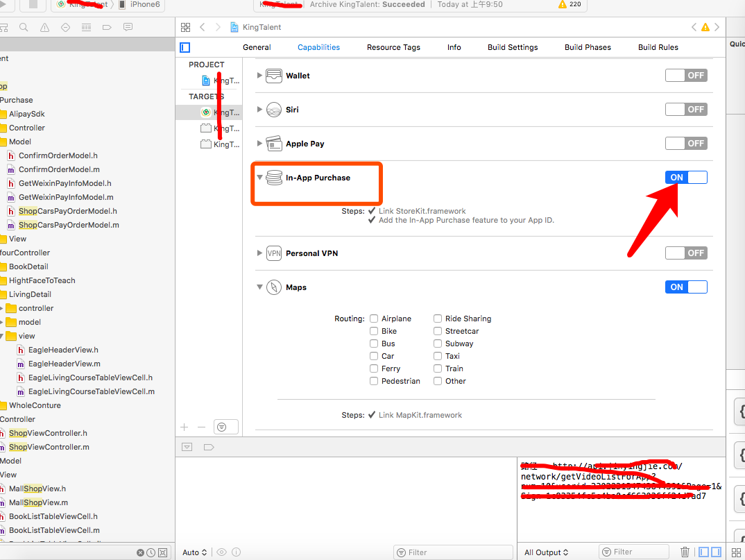Switch to the Resource Tags tab
The width and height of the screenshot is (745, 560).
(x=393, y=47)
